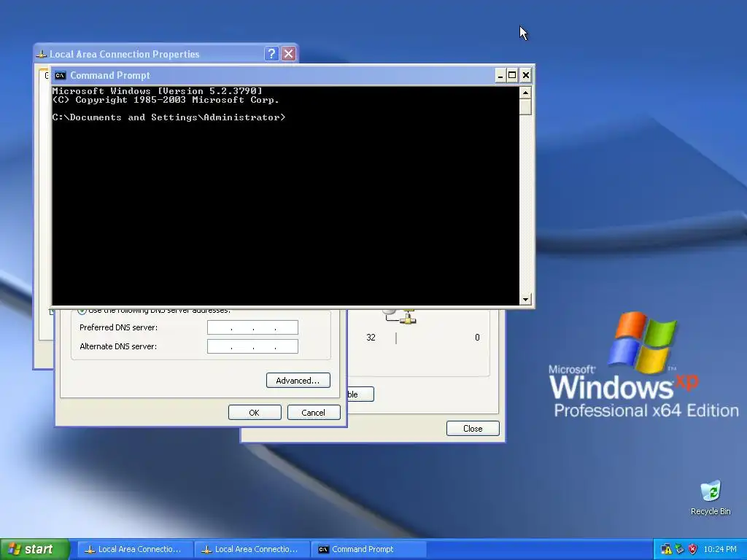Close the Command Prompt window
Image resolution: width=747 pixels, height=560 pixels.
click(525, 75)
